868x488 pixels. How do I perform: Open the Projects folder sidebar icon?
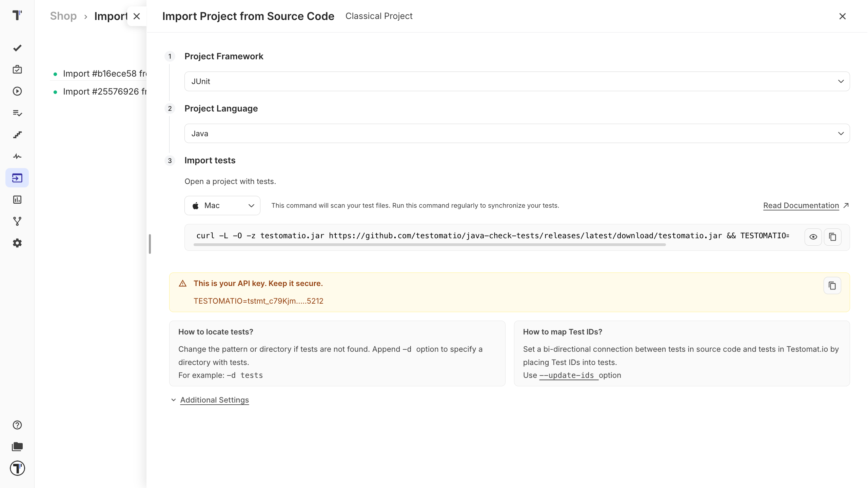pos(17,447)
